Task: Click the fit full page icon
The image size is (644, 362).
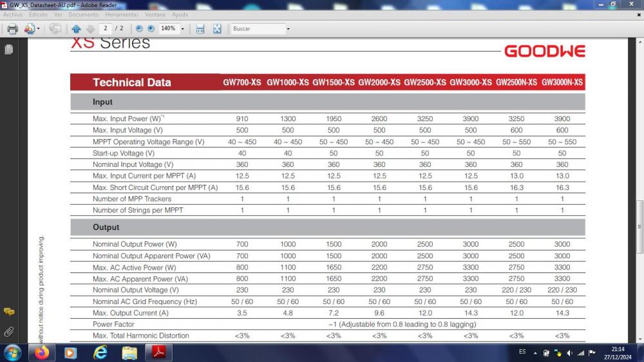Action: [217, 29]
